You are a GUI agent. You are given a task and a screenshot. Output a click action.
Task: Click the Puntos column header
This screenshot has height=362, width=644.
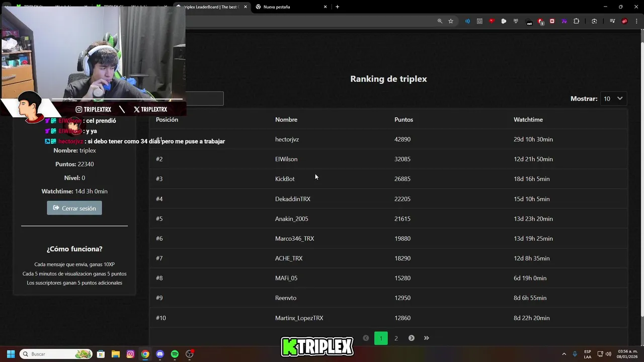404,120
